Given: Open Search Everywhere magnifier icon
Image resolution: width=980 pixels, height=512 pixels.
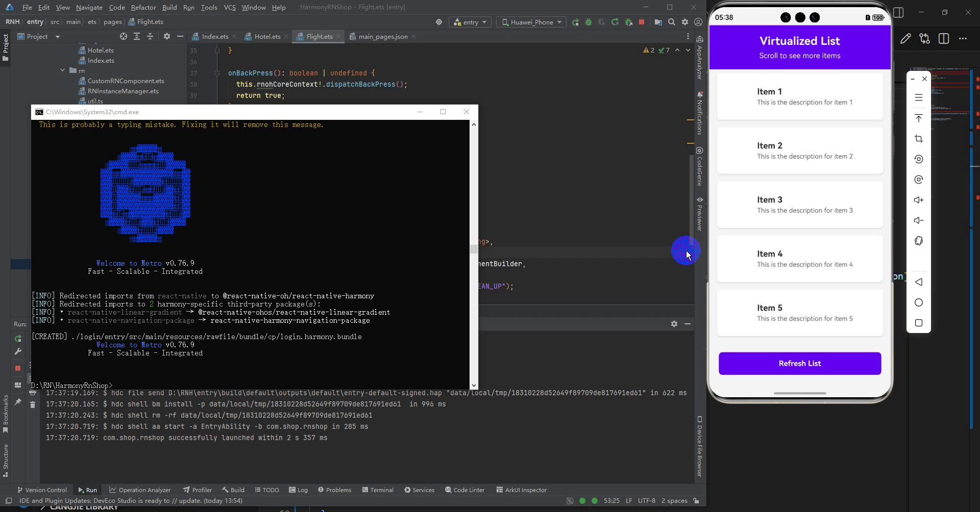Looking at the screenshot, I should click(x=672, y=22).
